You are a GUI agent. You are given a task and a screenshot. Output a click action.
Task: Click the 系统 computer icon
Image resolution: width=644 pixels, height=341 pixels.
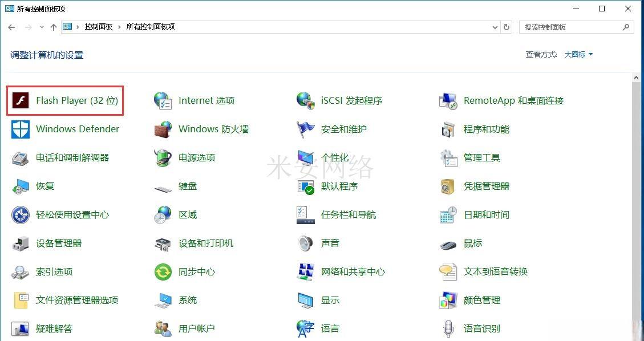coord(163,301)
